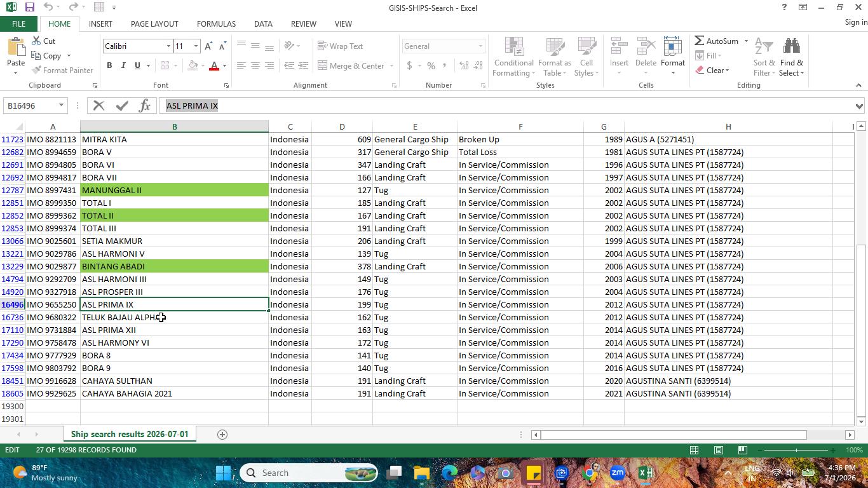Click the Format cells icon in the Cells group
The height and width of the screenshot is (488, 868).
672,48
